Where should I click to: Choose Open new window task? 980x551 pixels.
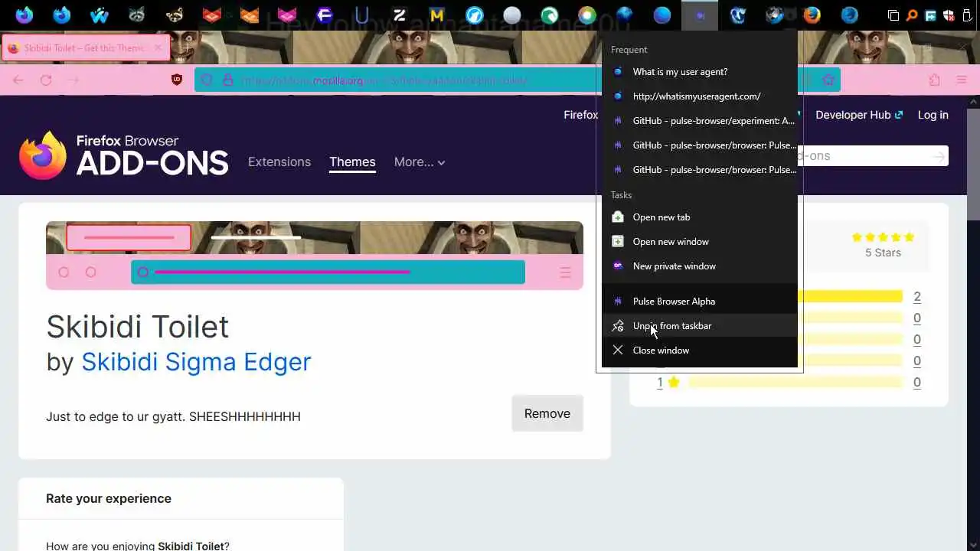pyautogui.click(x=700, y=241)
